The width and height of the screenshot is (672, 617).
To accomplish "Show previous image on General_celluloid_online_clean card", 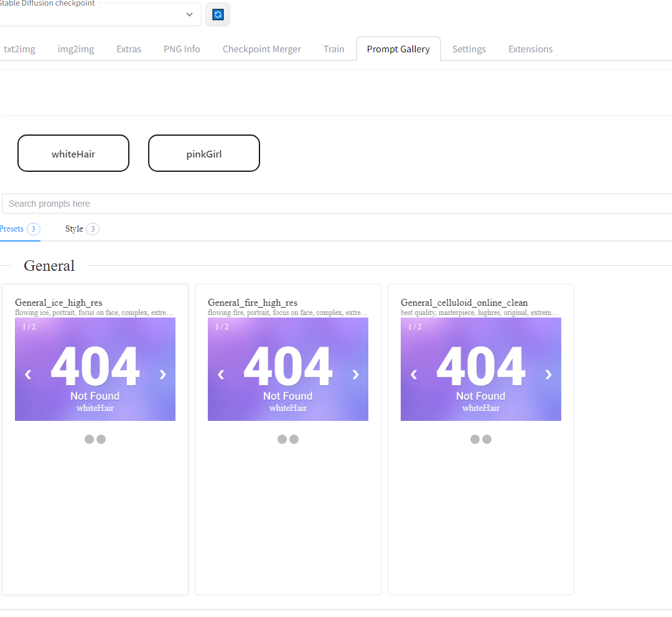I will click(413, 374).
